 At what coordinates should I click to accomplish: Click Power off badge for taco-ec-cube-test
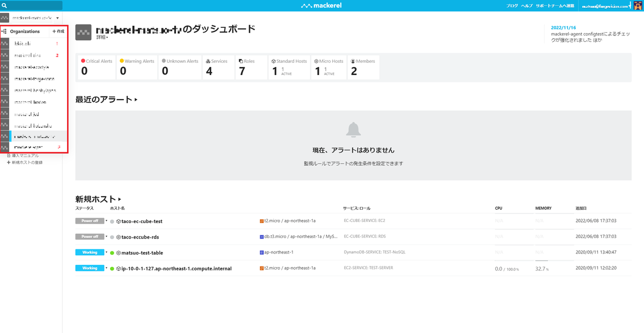(90, 221)
